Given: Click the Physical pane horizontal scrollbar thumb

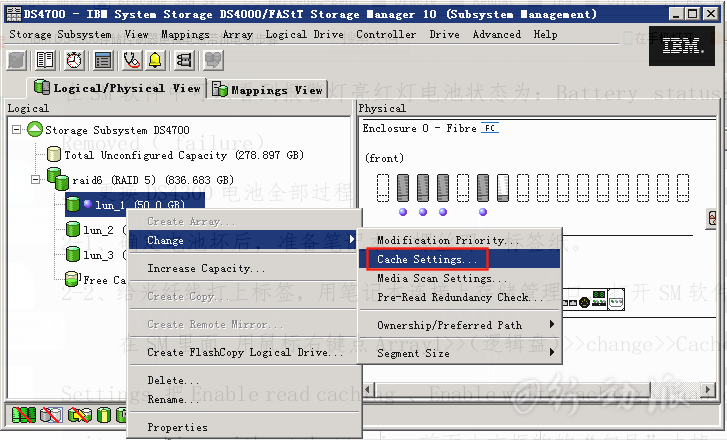Looking at the screenshot, I should [x=512, y=389].
